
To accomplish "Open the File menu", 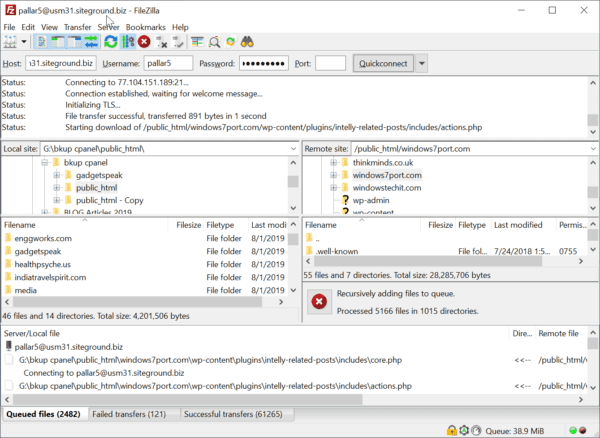I will pyautogui.click(x=9, y=27).
